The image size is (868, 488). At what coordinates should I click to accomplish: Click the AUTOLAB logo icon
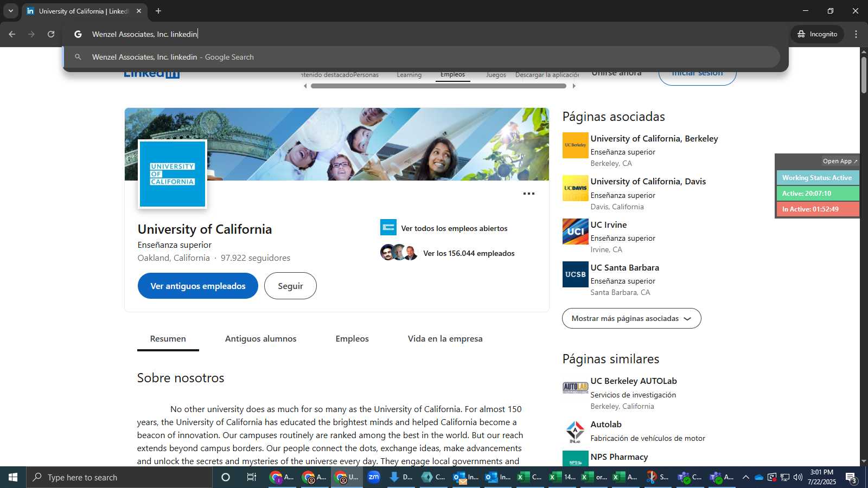coord(576,388)
